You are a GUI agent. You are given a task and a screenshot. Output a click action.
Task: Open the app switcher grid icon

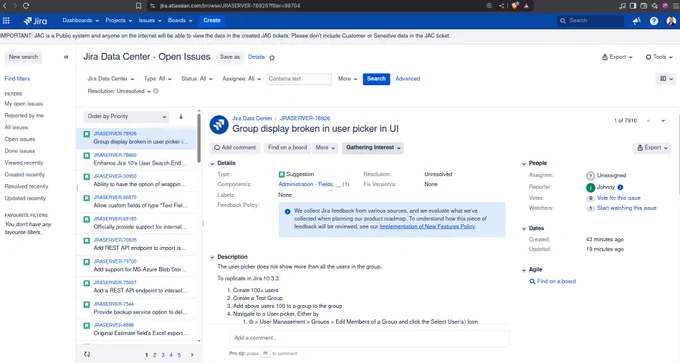6,20
